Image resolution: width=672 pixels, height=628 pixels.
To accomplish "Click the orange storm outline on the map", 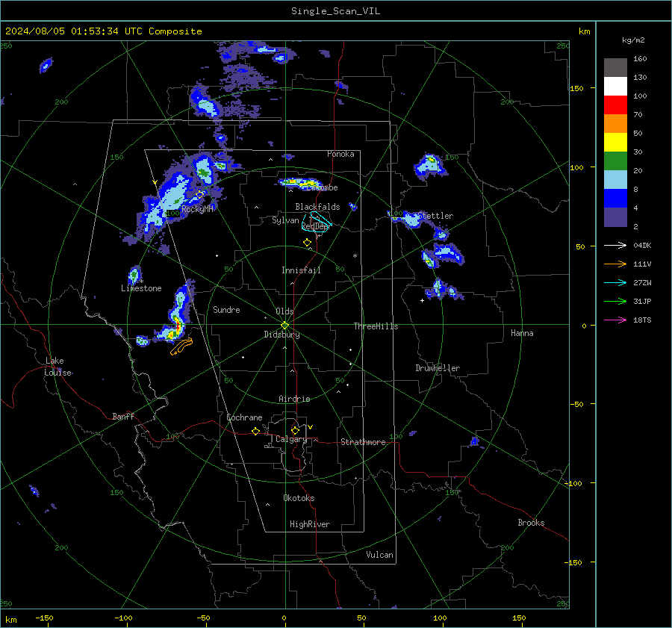I will (181, 346).
